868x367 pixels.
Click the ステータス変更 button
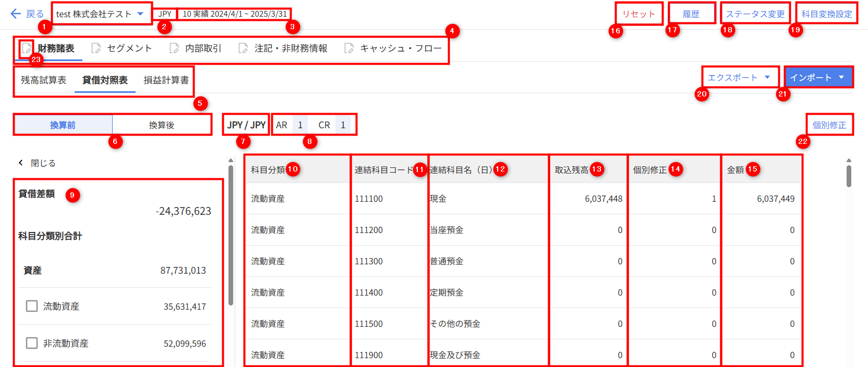click(755, 14)
